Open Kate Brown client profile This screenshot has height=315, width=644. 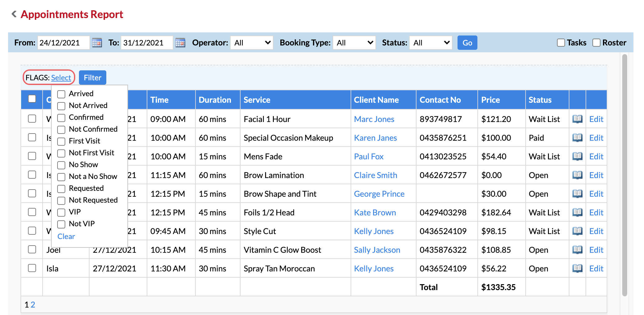pos(375,212)
